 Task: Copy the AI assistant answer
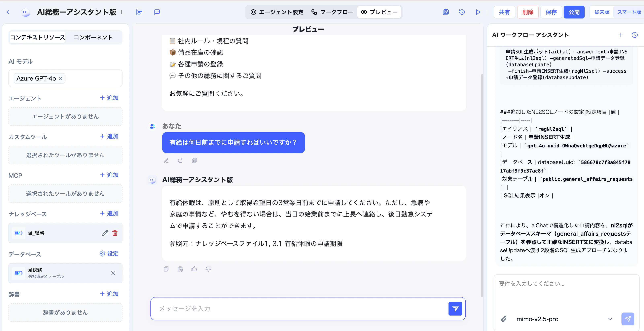click(x=166, y=269)
